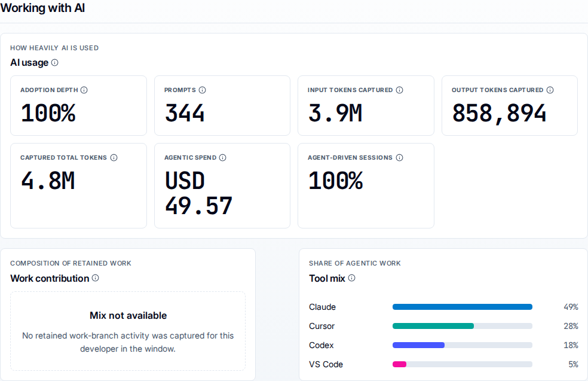
Task: Show info for Input Tokens Captured
Action: (399, 90)
